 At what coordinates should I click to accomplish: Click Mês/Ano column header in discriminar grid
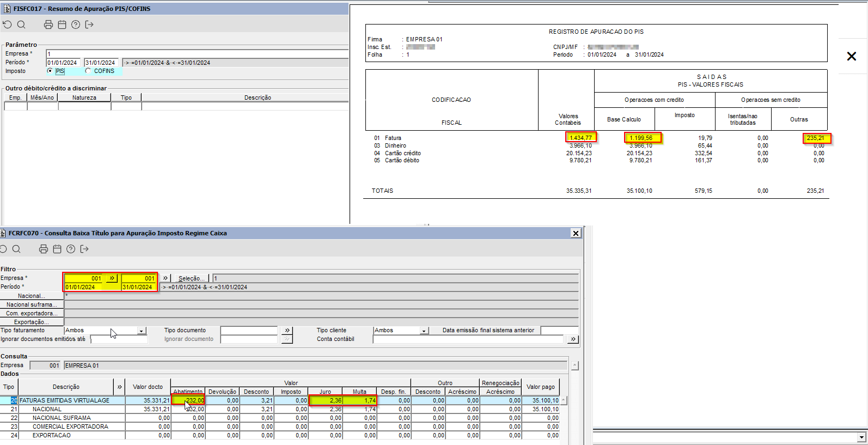click(x=42, y=97)
